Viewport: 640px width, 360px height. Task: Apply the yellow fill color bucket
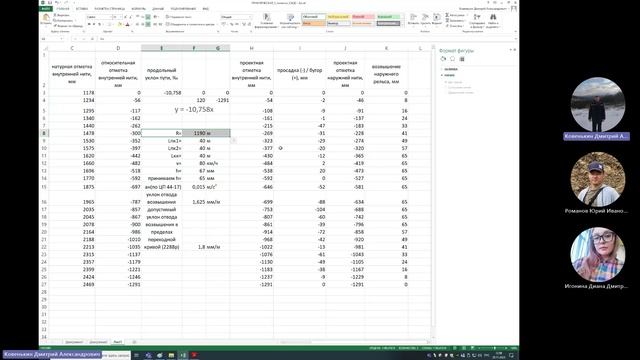tap(120, 24)
